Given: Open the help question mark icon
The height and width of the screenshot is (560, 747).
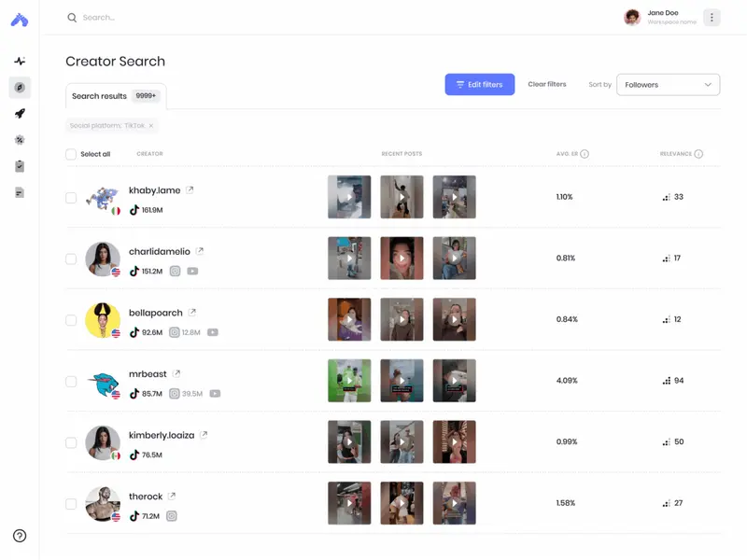Looking at the screenshot, I should [20, 536].
